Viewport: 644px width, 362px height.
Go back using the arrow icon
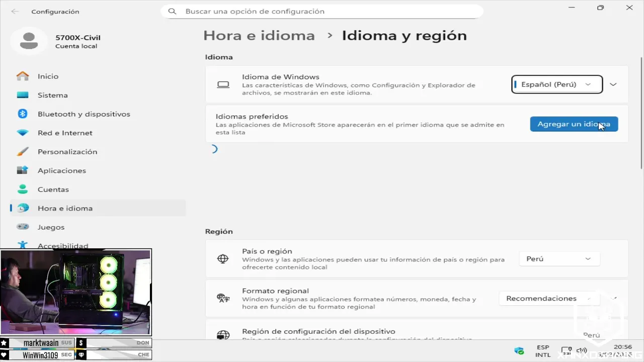15,11
